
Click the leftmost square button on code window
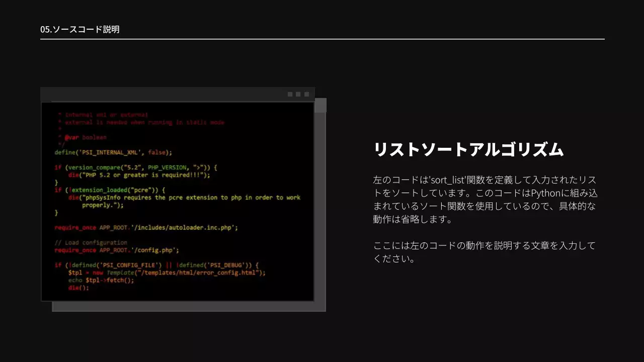pyautogui.click(x=290, y=94)
